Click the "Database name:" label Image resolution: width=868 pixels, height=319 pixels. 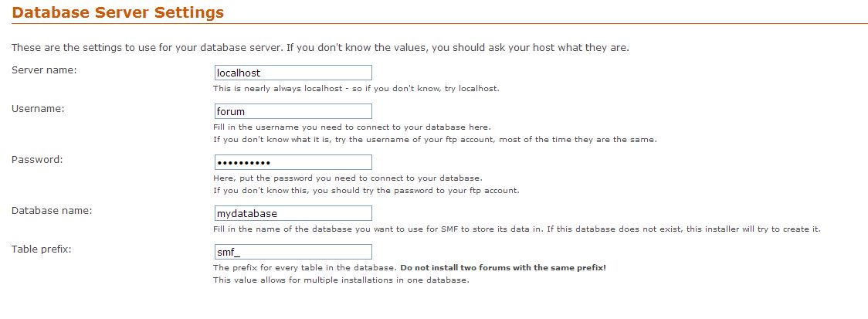click(52, 210)
